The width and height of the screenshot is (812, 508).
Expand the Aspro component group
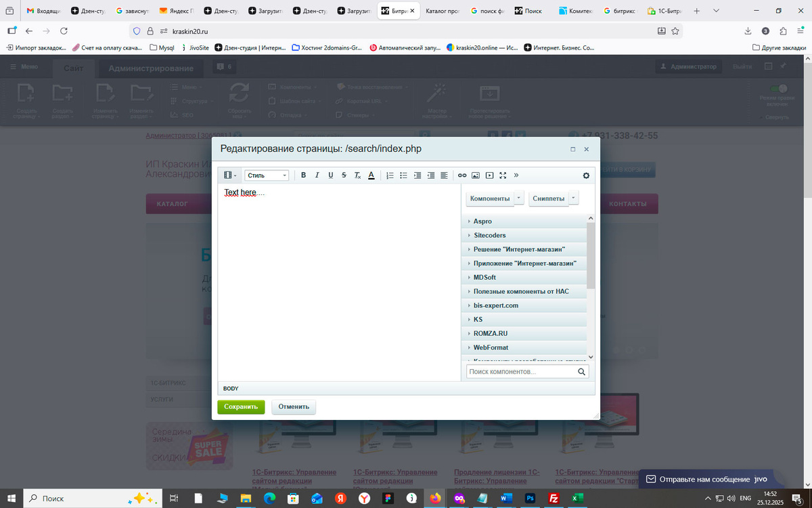pyautogui.click(x=524, y=221)
